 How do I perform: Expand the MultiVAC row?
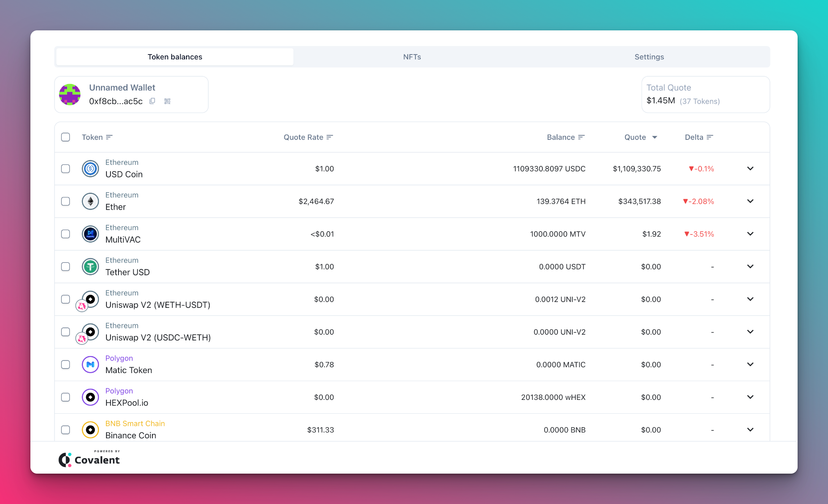[750, 234]
